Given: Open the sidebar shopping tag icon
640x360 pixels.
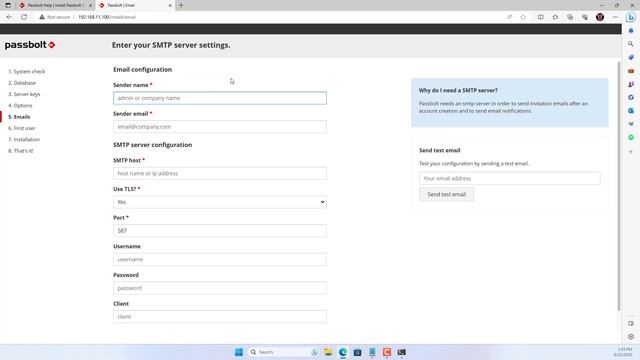Looking at the screenshot, I should coord(631,57).
